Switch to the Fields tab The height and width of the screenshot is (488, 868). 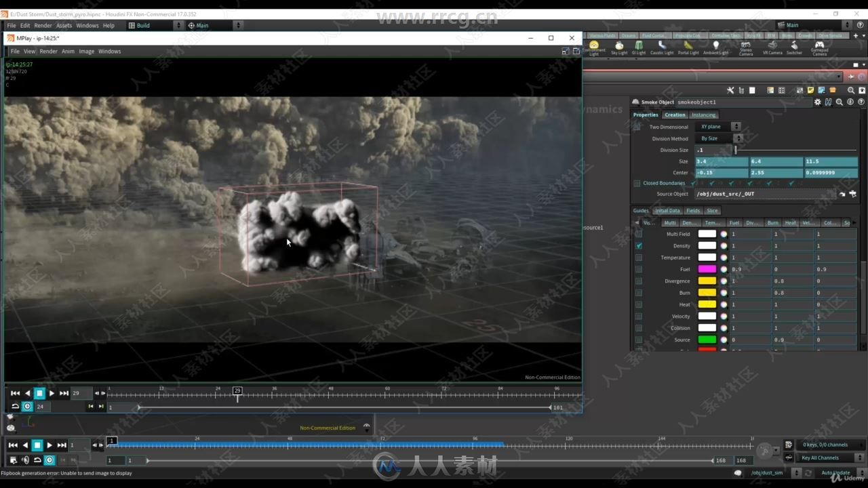(693, 211)
